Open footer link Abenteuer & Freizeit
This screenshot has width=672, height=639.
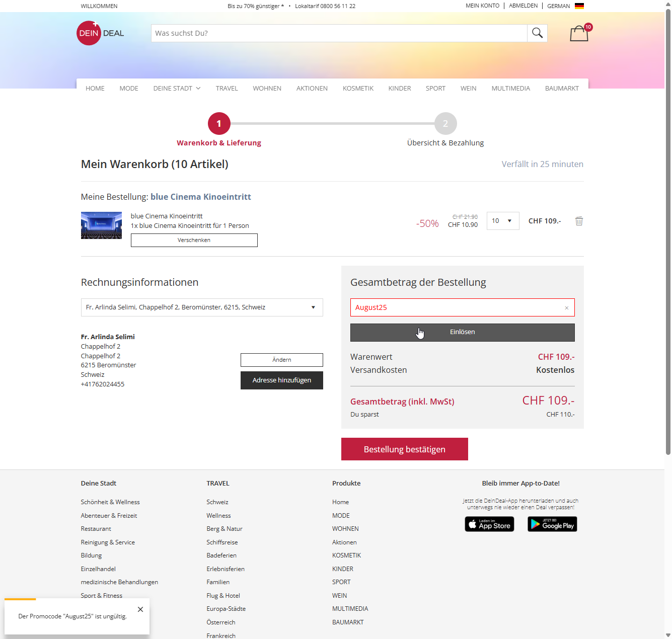pos(109,516)
